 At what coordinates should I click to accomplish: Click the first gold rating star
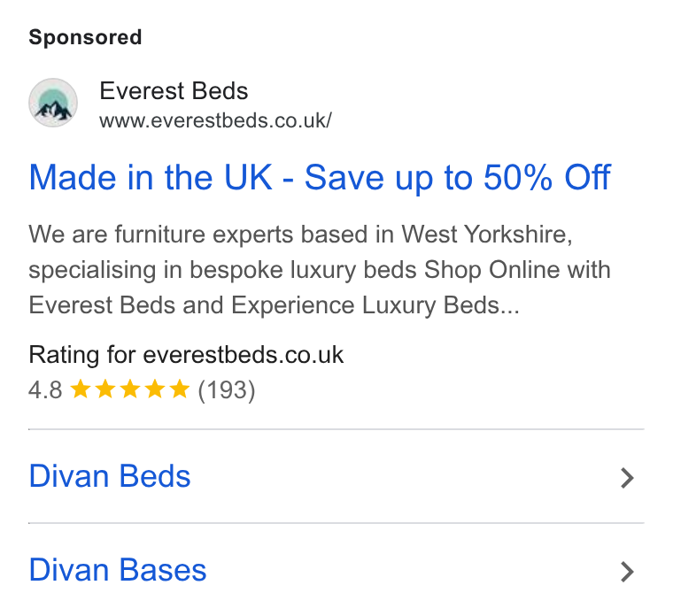point(81,389)
